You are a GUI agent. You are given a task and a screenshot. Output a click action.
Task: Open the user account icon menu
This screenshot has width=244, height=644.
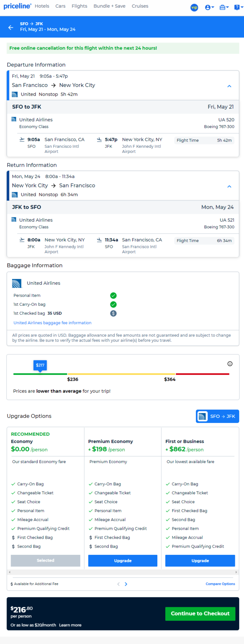click(x=209, y=7)
